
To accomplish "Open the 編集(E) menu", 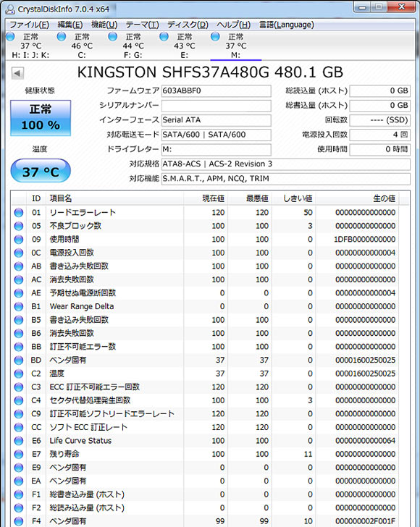I will point(70,25).
